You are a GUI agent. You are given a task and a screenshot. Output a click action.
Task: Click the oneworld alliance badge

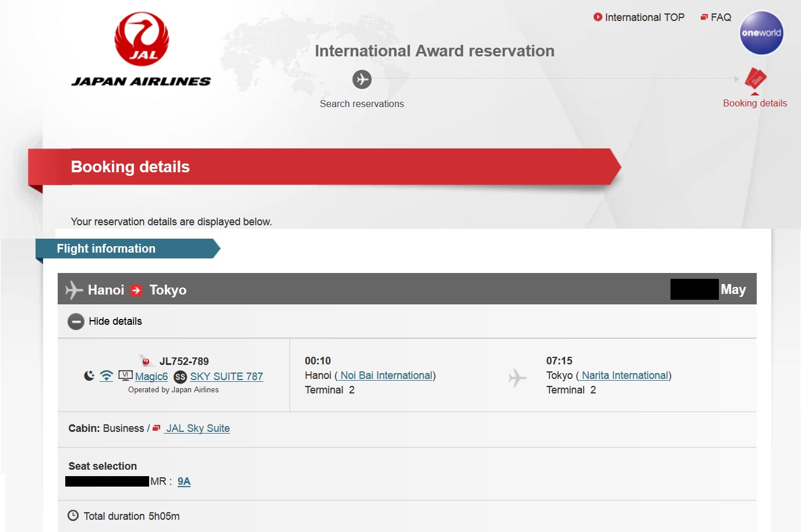pos(761,33)
